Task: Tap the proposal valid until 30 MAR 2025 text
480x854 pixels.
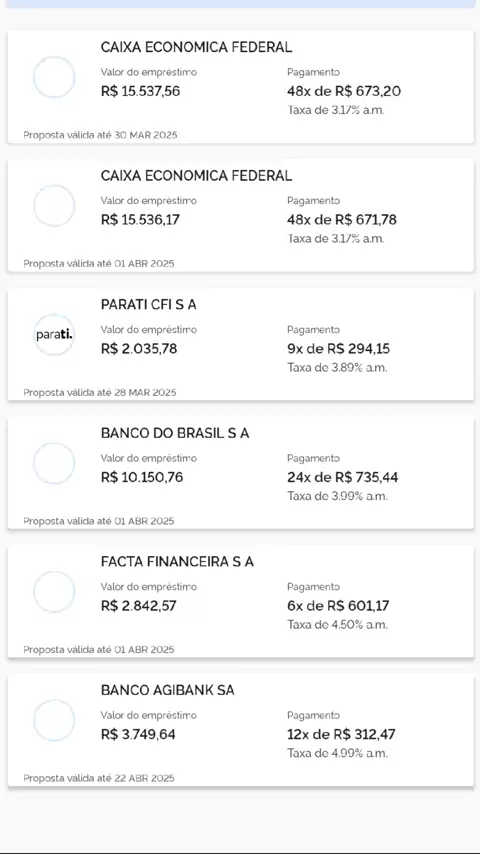Action: point(100,135)
